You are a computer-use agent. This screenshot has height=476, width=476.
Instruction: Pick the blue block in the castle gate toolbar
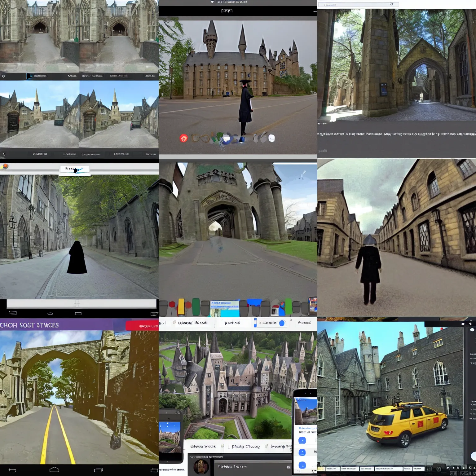(x=254, y=302)
